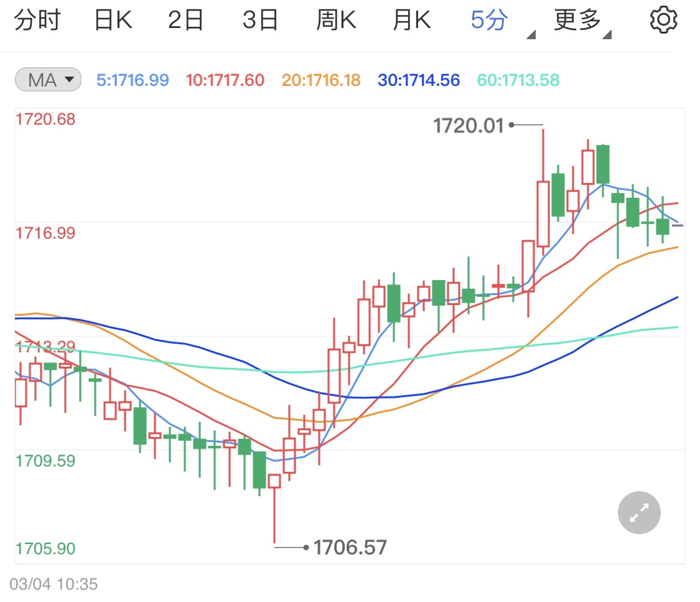Switch to 月K monthly candlestick tab
The image size is (700, 602).
[x=412, y=20]
